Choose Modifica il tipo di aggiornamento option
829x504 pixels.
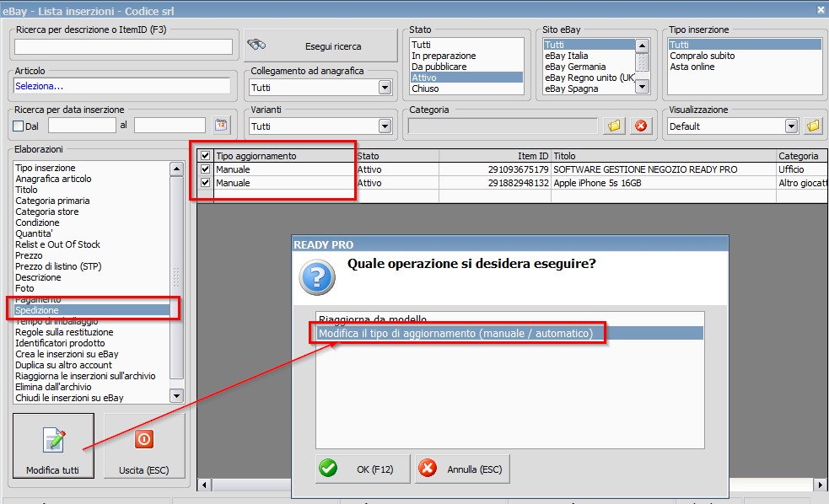[x=509, y=334]
